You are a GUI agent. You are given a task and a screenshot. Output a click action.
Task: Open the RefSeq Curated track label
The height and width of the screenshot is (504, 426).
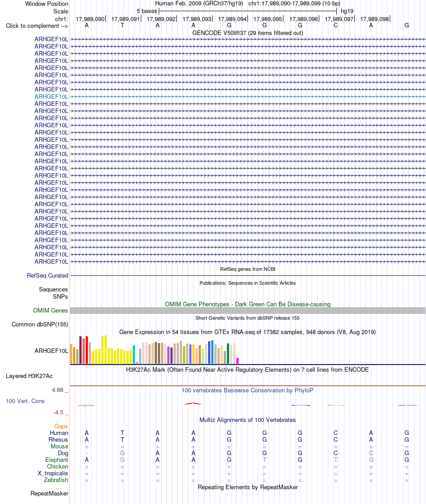(x=47, y=275)
